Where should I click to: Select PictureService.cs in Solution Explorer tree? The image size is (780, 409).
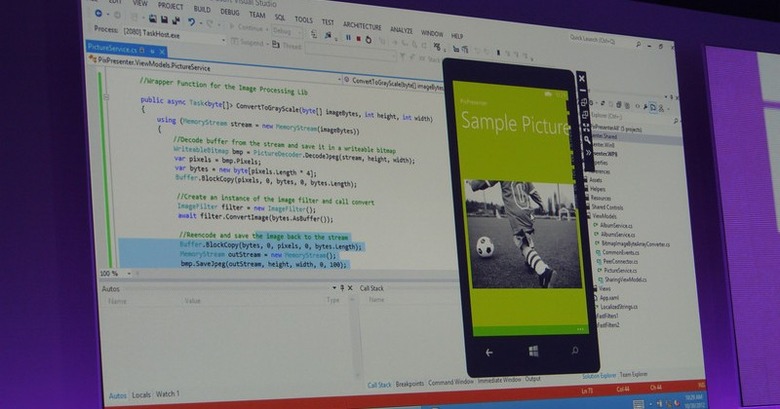[617, 270]
